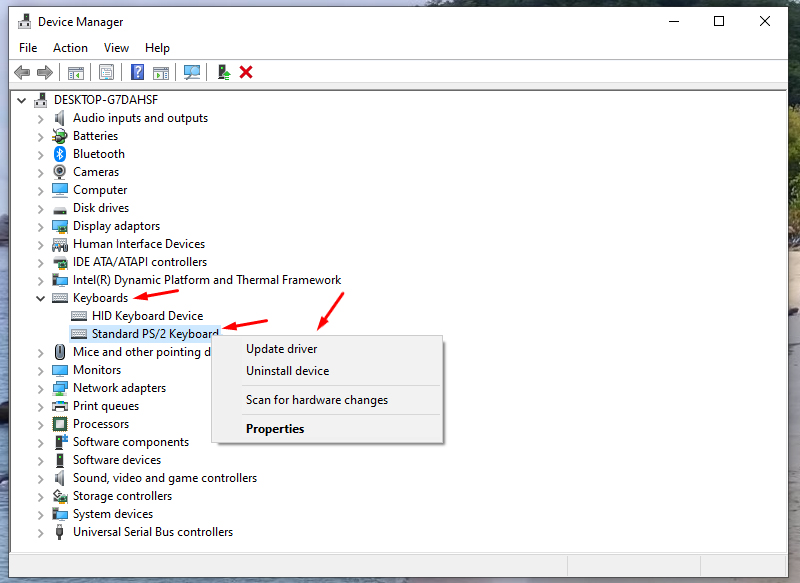Click the Properties toolbar icon

[x=106, y=72]
